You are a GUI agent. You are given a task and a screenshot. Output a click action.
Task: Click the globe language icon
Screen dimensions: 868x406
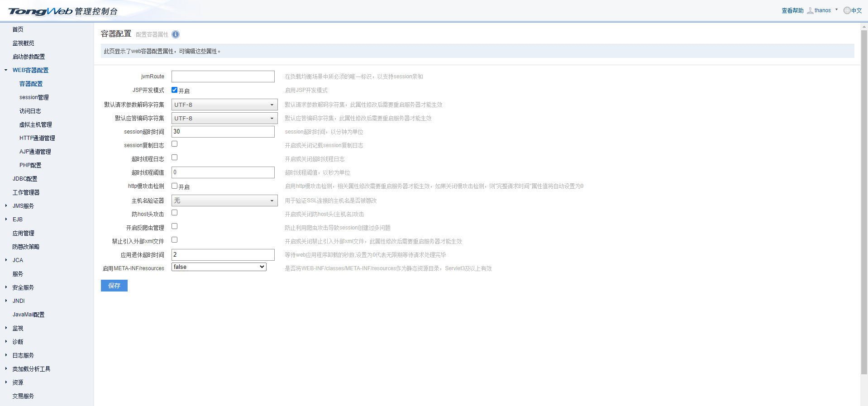click(847, 10)
